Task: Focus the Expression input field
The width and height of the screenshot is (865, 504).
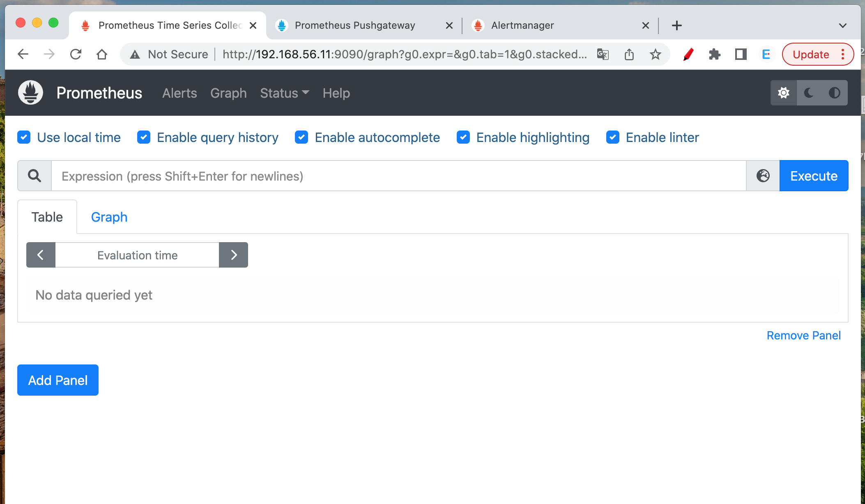Action: [x=398, y=176]
